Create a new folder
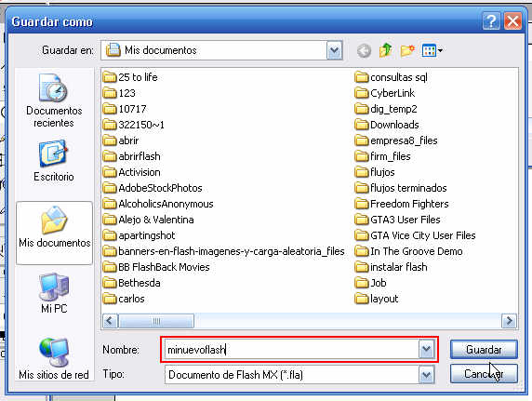 407,50
